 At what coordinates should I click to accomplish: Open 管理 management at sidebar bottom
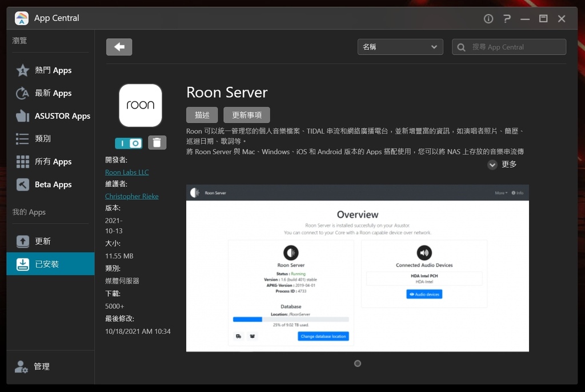(x=50, y=367)
